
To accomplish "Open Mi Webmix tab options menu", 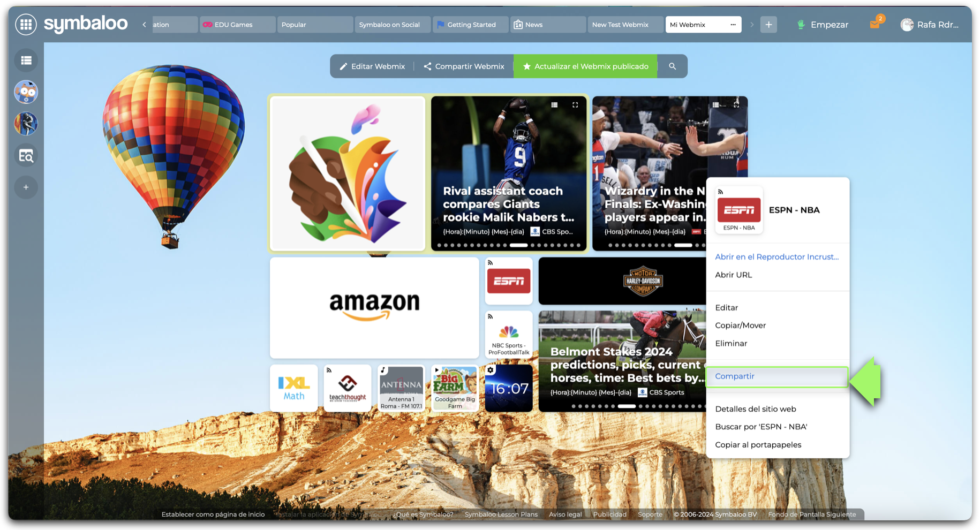I will 733,25.
